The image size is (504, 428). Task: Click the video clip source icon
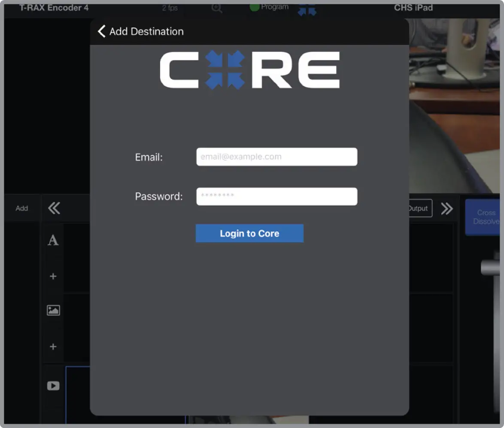click(x=52, y=386)
